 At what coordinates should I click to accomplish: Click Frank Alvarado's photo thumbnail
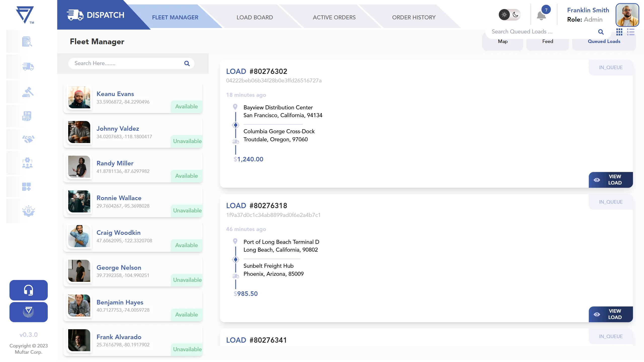point(79,340)
